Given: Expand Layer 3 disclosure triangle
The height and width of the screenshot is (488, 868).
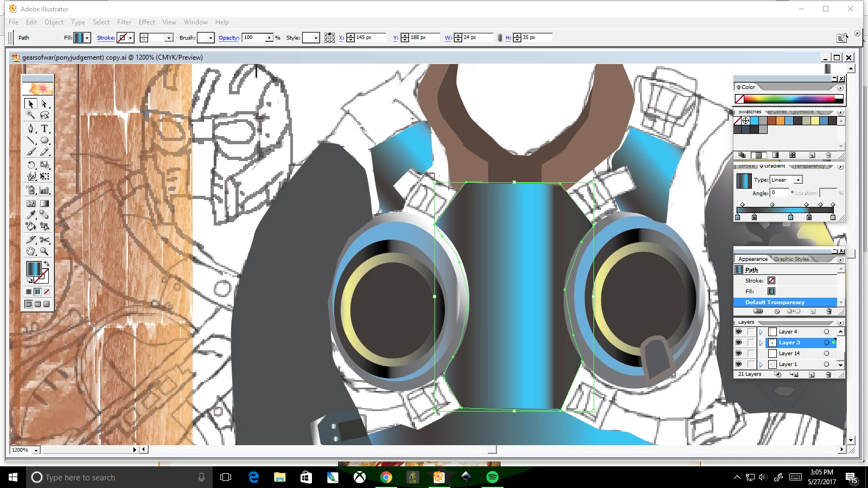Looking at the screenshot, I should [x=761, y=343].
